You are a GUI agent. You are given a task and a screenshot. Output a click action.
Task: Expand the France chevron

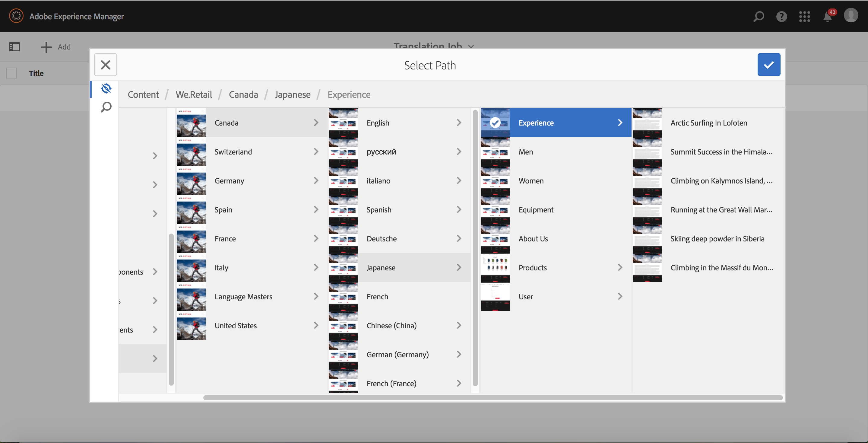click(316, 238)
